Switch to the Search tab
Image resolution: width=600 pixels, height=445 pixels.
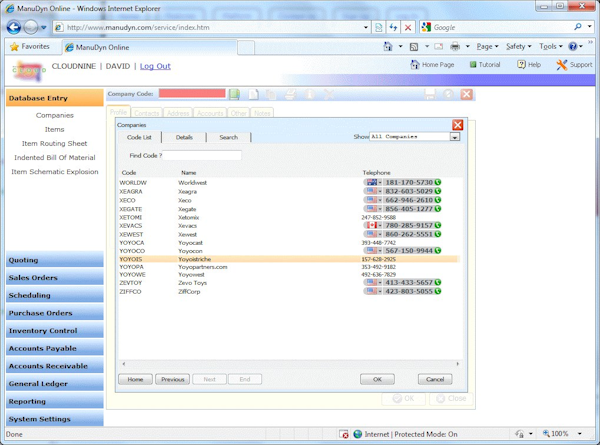[228, 137]
